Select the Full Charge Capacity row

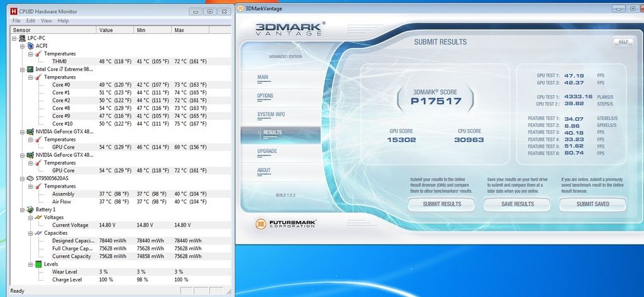[121, 249]
